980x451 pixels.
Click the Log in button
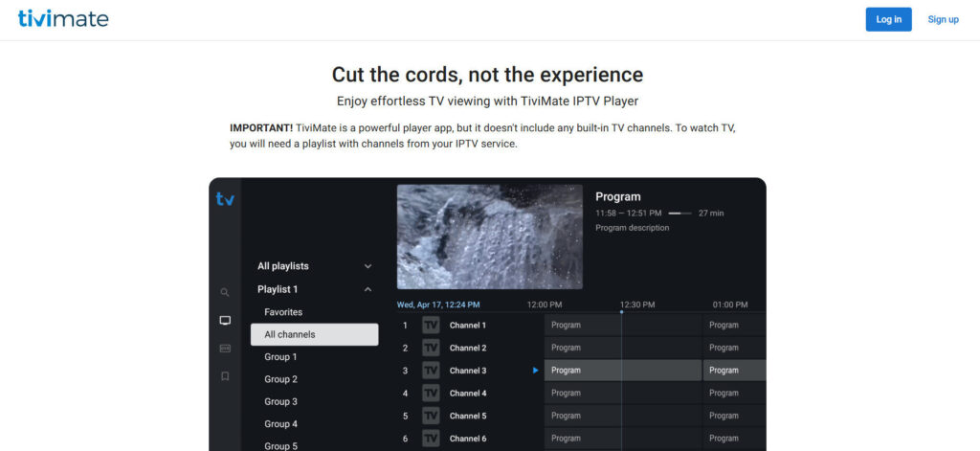888,19
